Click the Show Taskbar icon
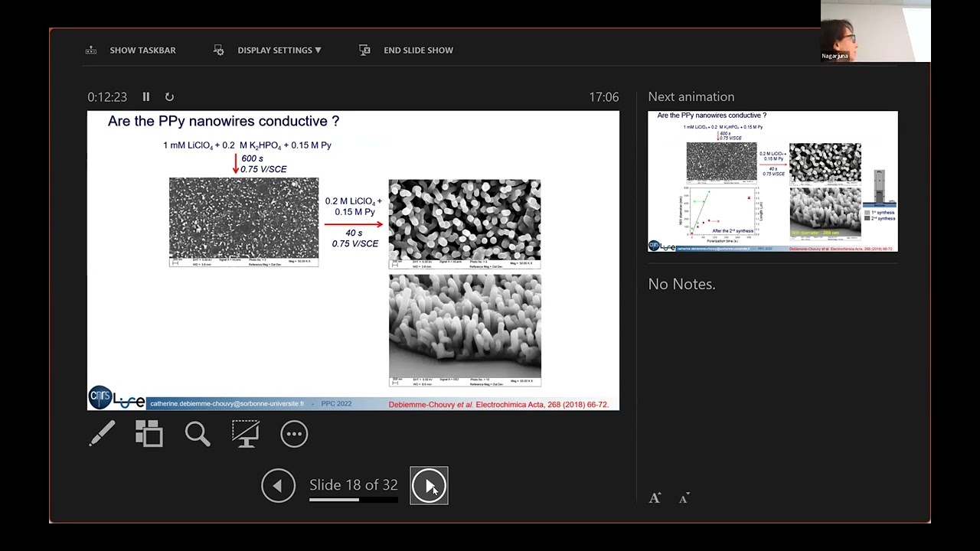Viewport: 980px width, 551px height. click(x=91, y=50)
